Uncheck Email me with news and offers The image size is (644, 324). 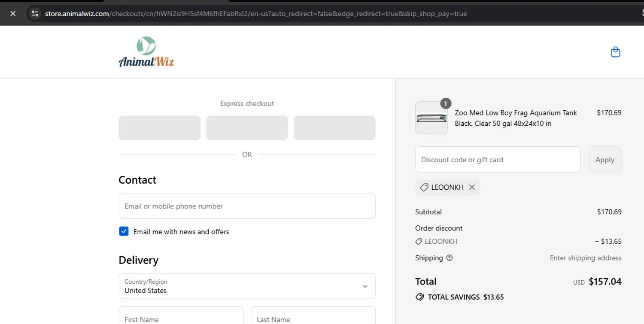pyautogui.click(x=124, y=231)
